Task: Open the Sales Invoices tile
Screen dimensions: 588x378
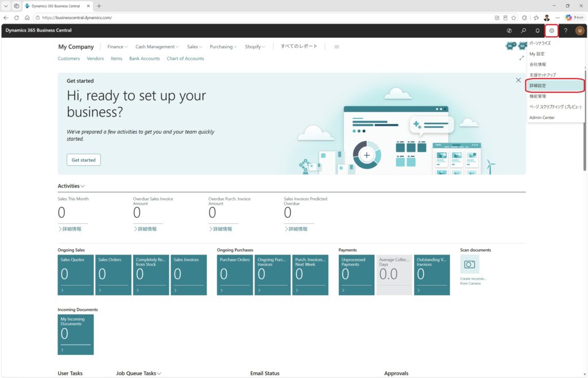Action: (188, 275)
